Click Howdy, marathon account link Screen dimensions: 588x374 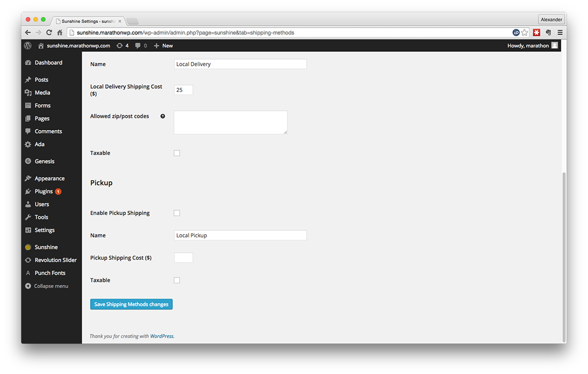tap(528, 45)
